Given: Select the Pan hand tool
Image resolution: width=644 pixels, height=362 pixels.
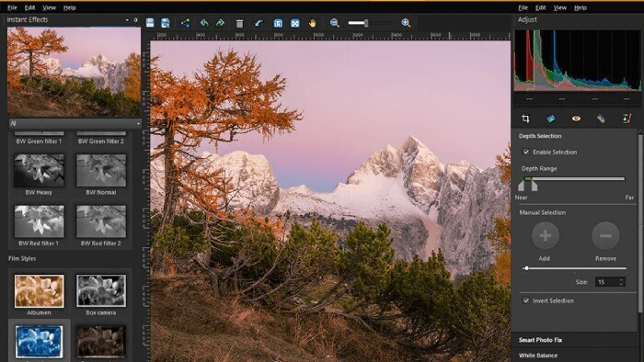Looking at the screenshot, I should (x=313, y=23).
